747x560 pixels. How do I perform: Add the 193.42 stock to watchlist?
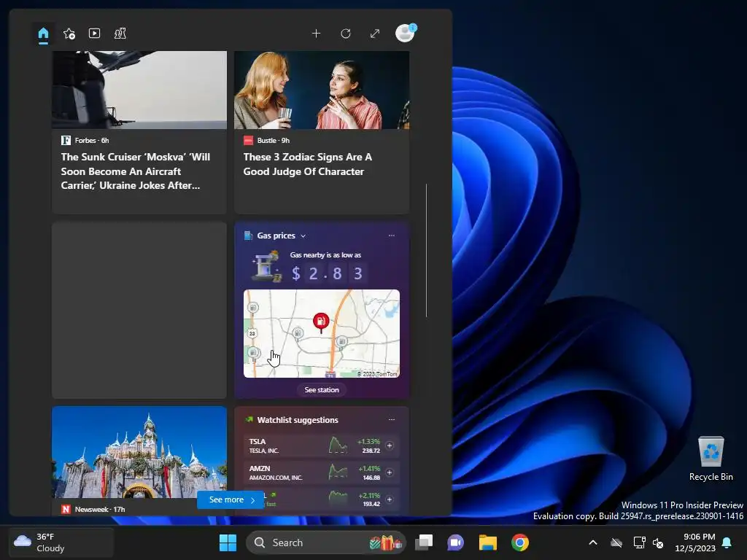coord(390,499)
